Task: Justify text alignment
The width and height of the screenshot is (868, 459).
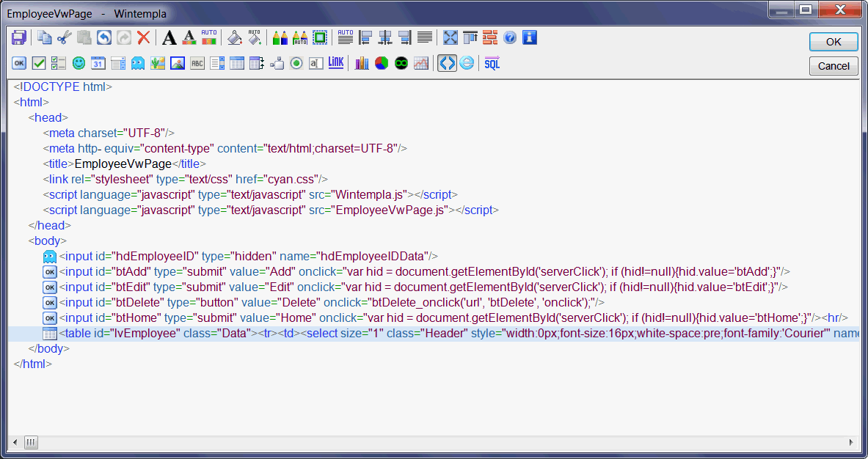Action: pyautogui.click(x=425, y=37)
